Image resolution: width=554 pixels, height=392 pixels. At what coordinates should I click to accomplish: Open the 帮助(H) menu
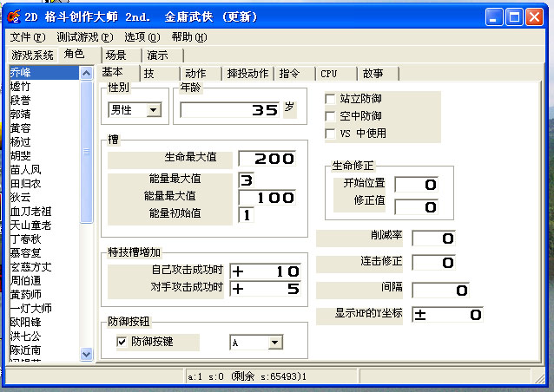coord(189,37)
